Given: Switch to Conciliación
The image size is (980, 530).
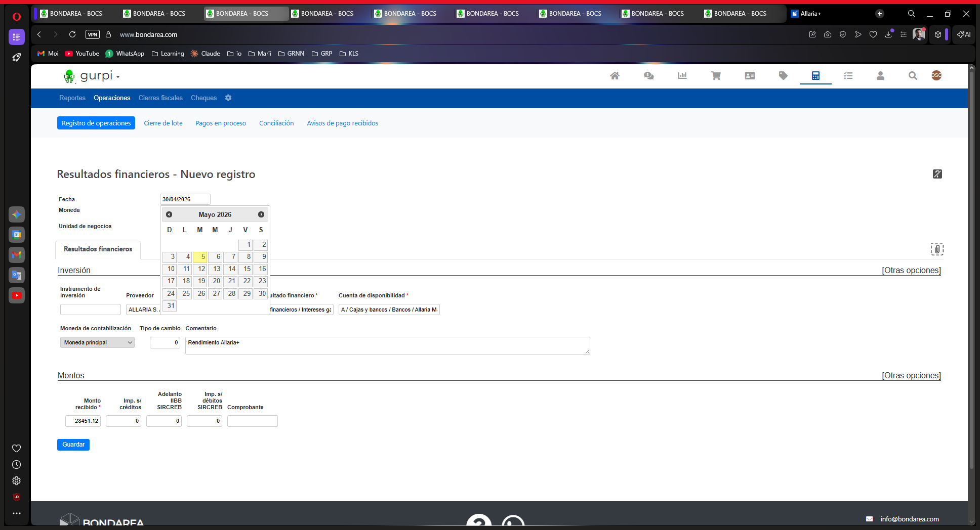Looking at the screenshot, I should 276,123.
